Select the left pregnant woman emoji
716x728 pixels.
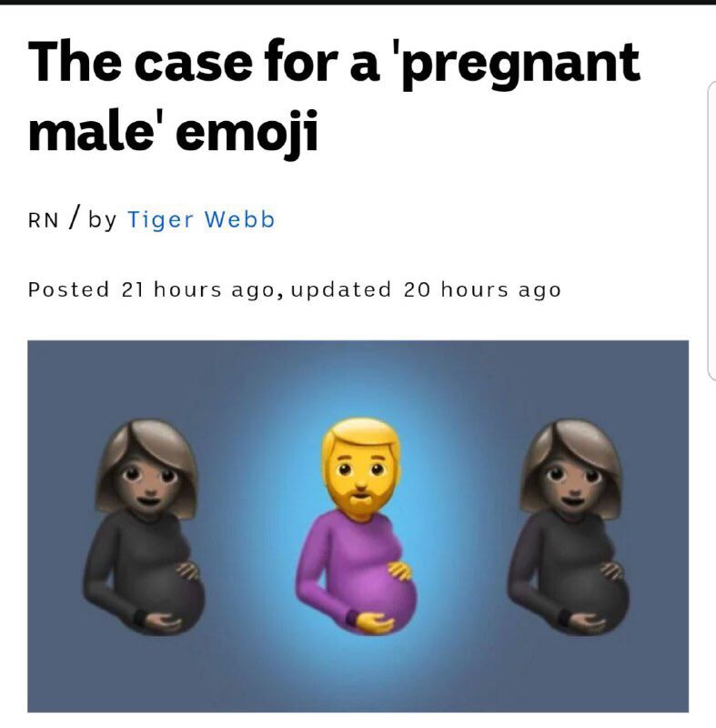click(145, 527)
